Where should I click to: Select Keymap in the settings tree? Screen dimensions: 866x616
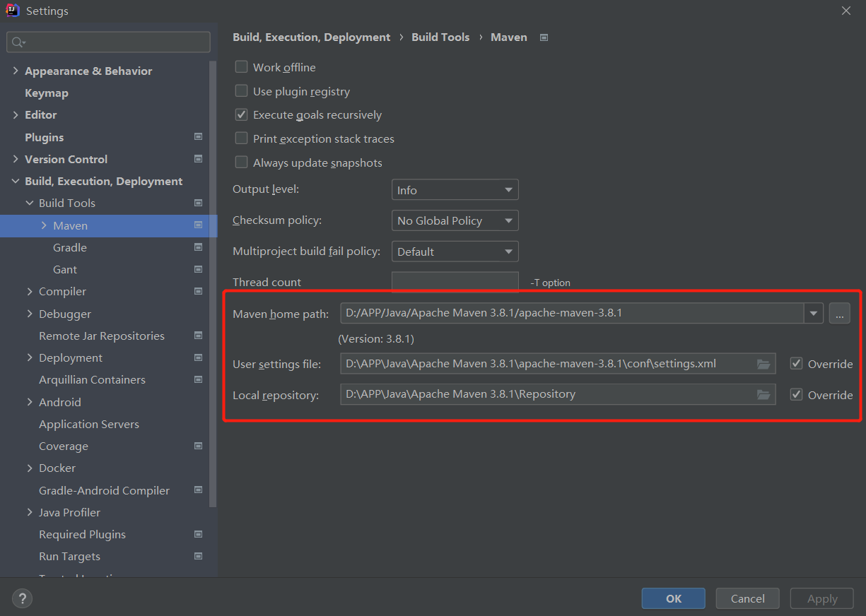pyautogui.click(x=47, y=93)
